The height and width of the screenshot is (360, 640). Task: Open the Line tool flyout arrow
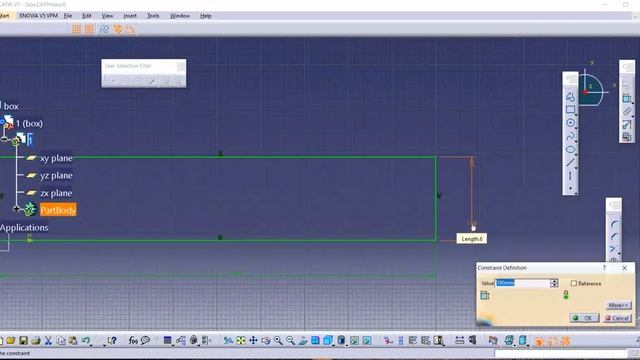point(576,168)
